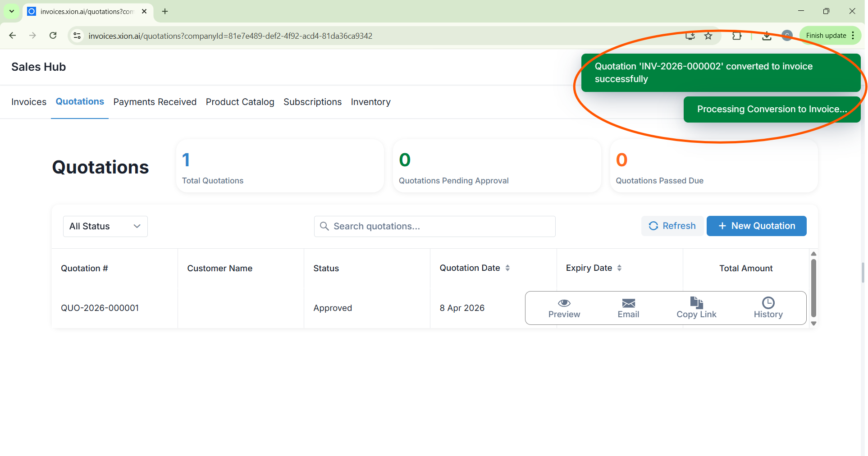Switch to the Invoices tab
Image resolution: width=868 pixels, height=456 pixels.
click(29, 102)
